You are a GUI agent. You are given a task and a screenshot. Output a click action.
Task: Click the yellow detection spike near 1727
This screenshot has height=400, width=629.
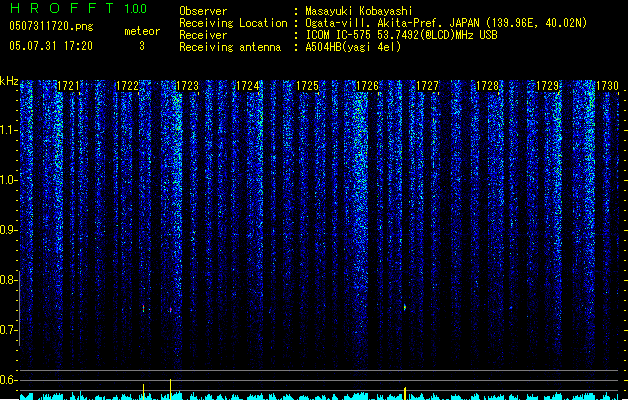(405, 393)
